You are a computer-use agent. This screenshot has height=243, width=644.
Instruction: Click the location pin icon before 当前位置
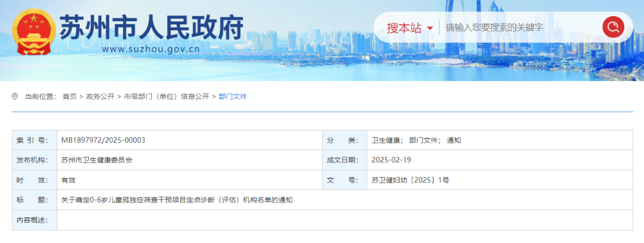(x=15, y=96)
